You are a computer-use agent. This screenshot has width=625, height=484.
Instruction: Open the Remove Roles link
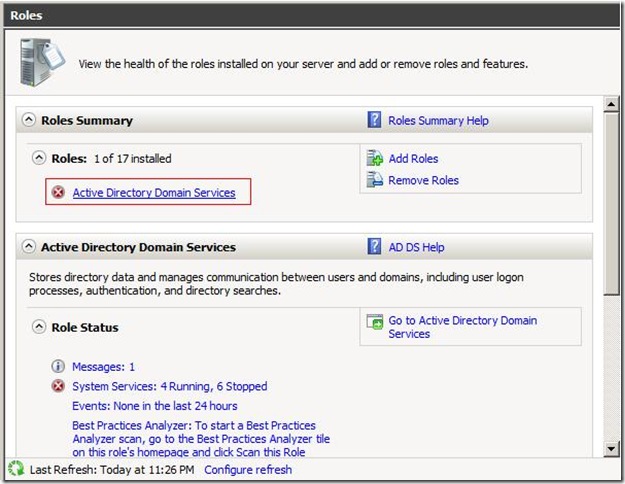pos(423,180)
